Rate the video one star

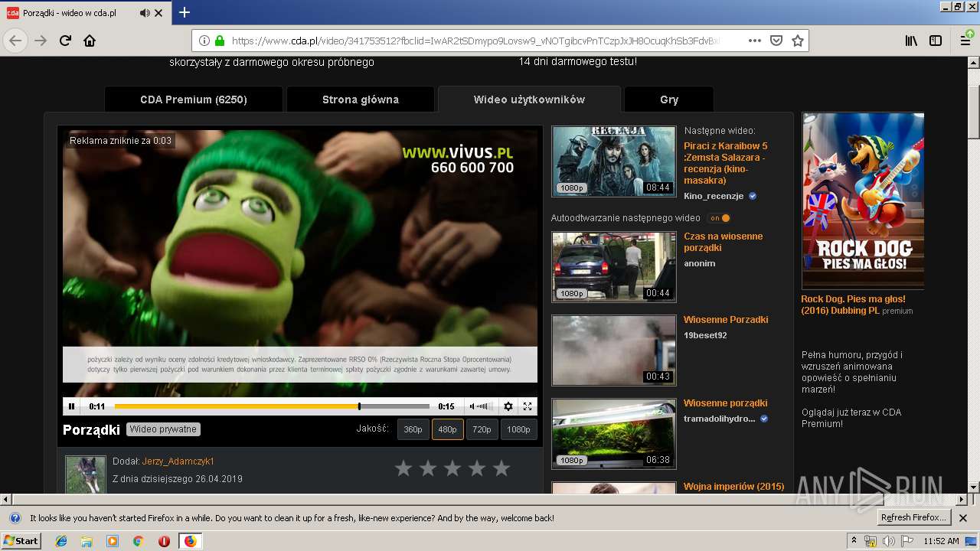pyautogui.click(x=403, y=468)
